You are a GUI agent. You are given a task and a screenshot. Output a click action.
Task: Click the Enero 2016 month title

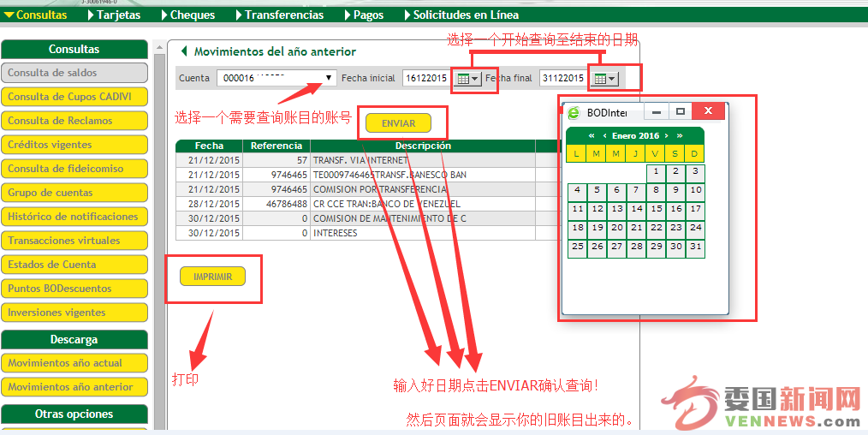[x=635, y=135]
